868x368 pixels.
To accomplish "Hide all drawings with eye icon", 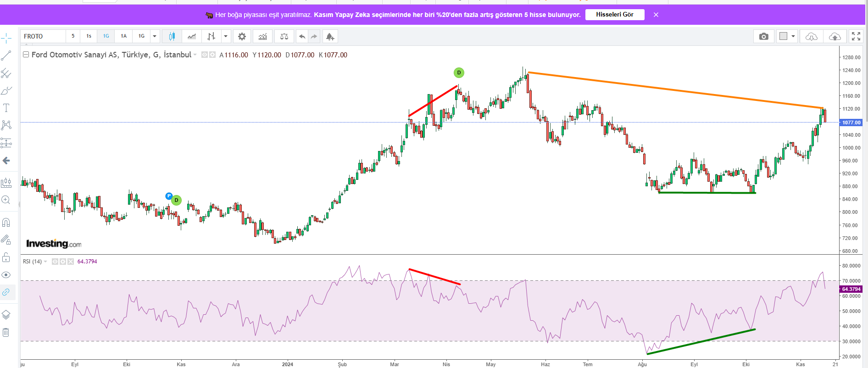I will [x=6, y=275].
